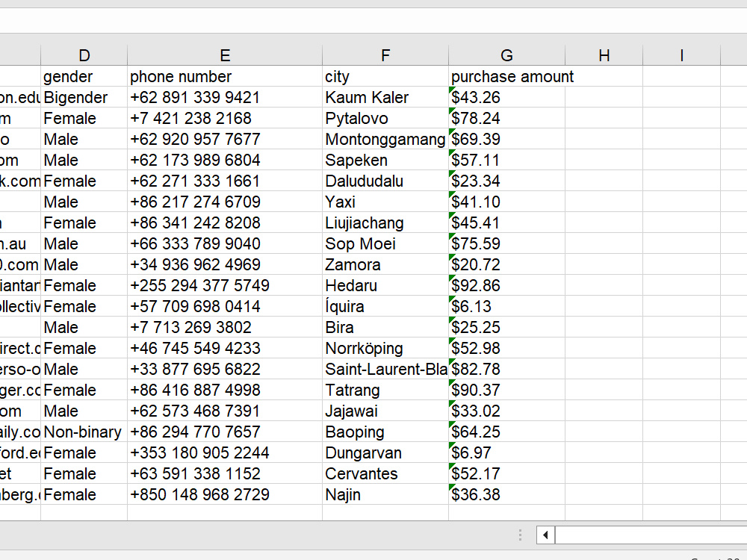Select phone cell '+850 148 968 2729'
Screen dimensions: 747x560
point(225,494)
